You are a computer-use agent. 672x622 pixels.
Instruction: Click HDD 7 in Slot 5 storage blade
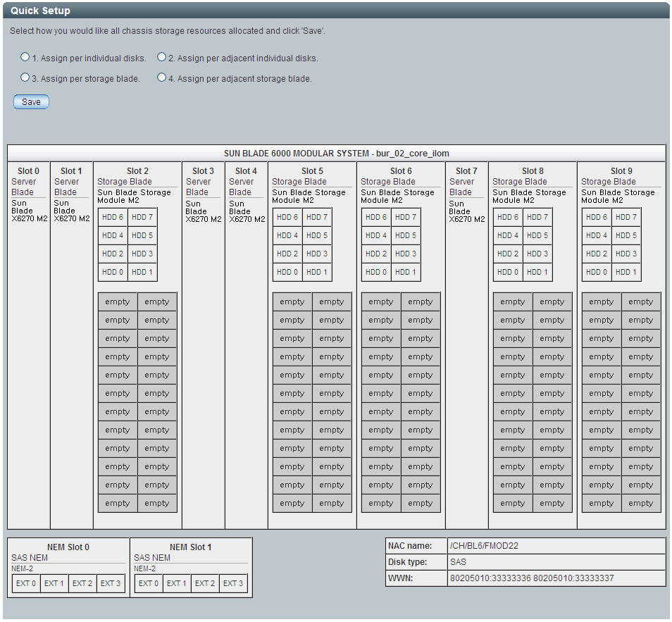317,218
